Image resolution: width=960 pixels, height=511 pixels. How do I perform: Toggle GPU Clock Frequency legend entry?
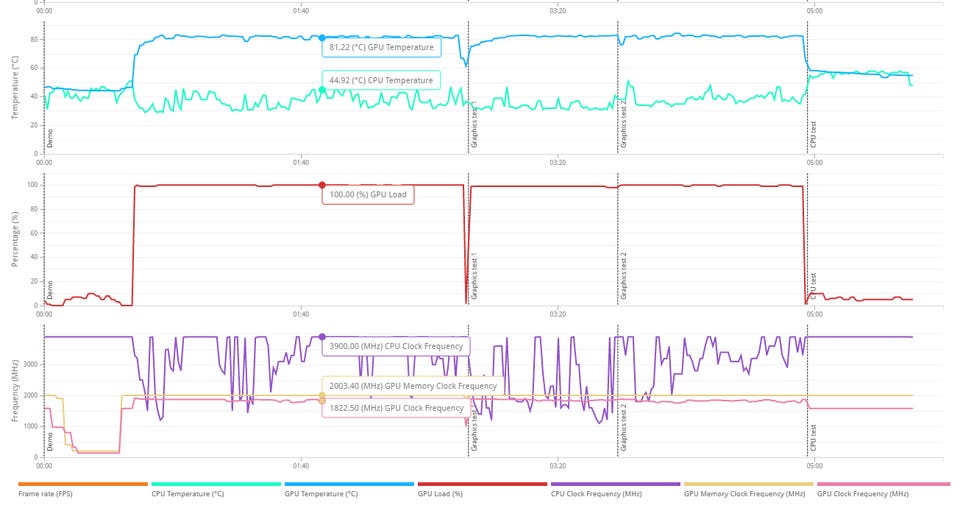pos(863,494)
